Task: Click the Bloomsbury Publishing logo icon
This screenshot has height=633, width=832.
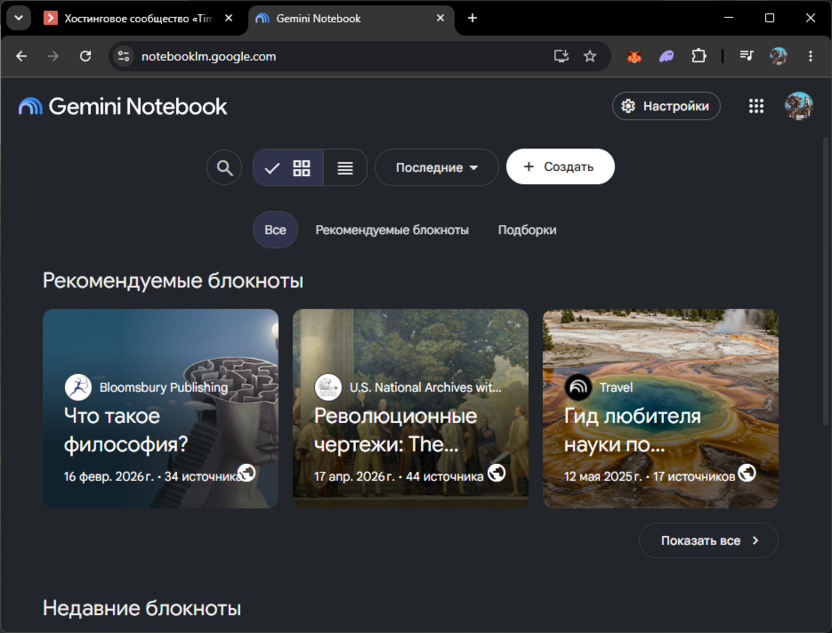Action: point(78,387)
